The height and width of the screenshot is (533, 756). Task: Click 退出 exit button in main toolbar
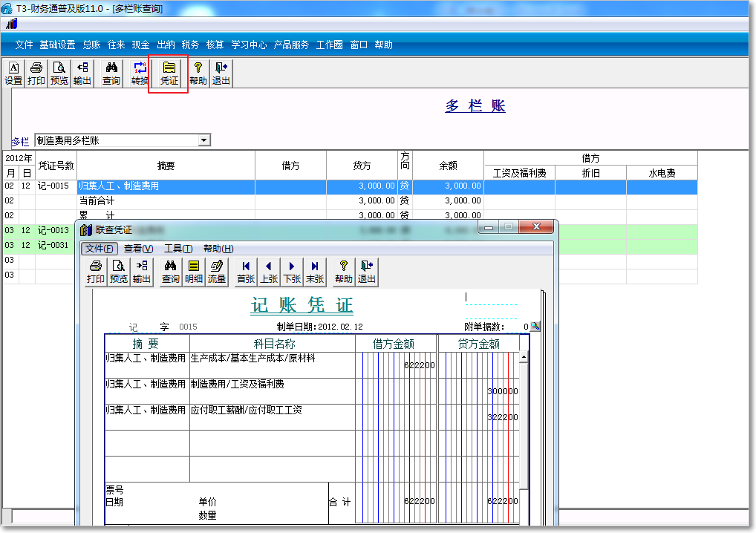(221, 73)
